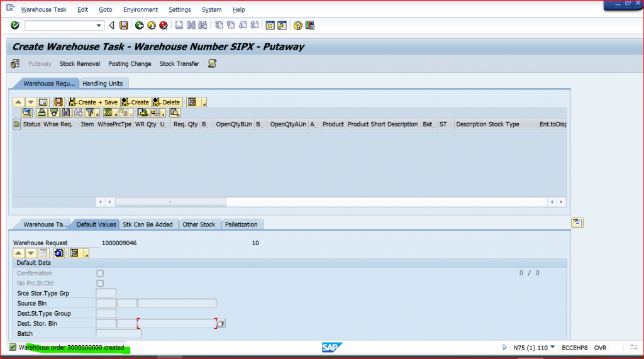Click the Delete button in grid toolbar
The height and width of the screenshot is (359, 644).
[167, 102]
